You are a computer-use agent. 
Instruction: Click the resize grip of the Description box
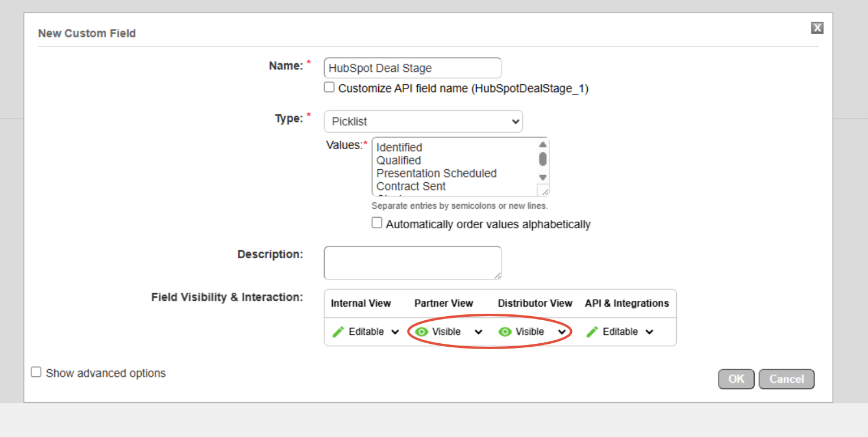point(497,275)
